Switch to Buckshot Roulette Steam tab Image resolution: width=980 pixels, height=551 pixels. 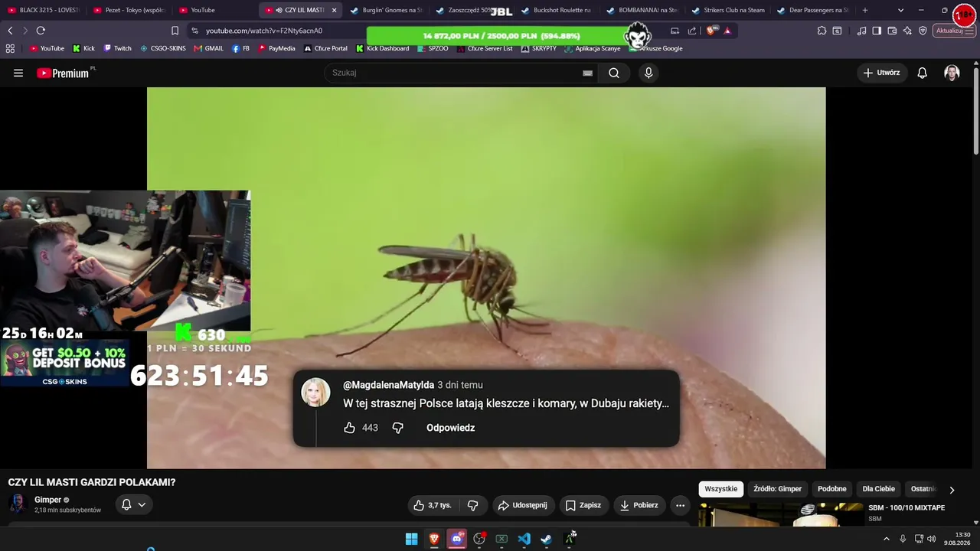pos(557,10)
